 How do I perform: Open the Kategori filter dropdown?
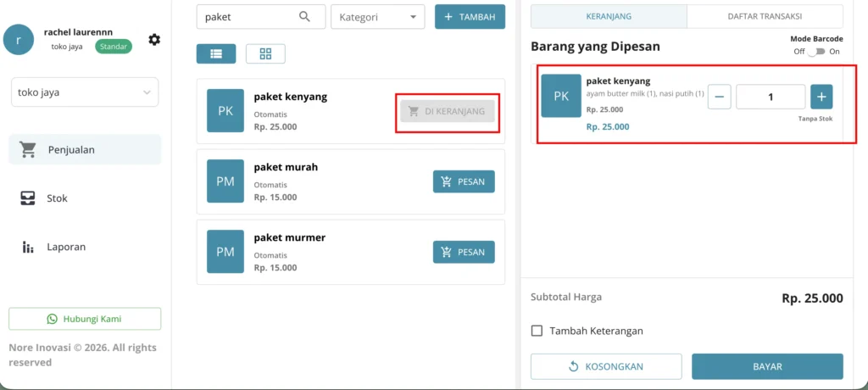[x=377, y=17]
